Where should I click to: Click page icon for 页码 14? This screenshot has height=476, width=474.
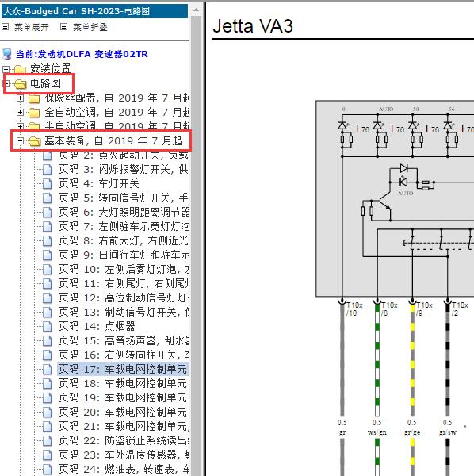[x=47, y=326]
